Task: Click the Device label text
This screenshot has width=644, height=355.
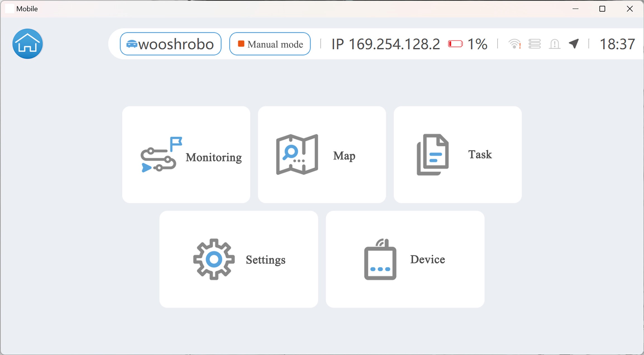Action: pos(427,259)
